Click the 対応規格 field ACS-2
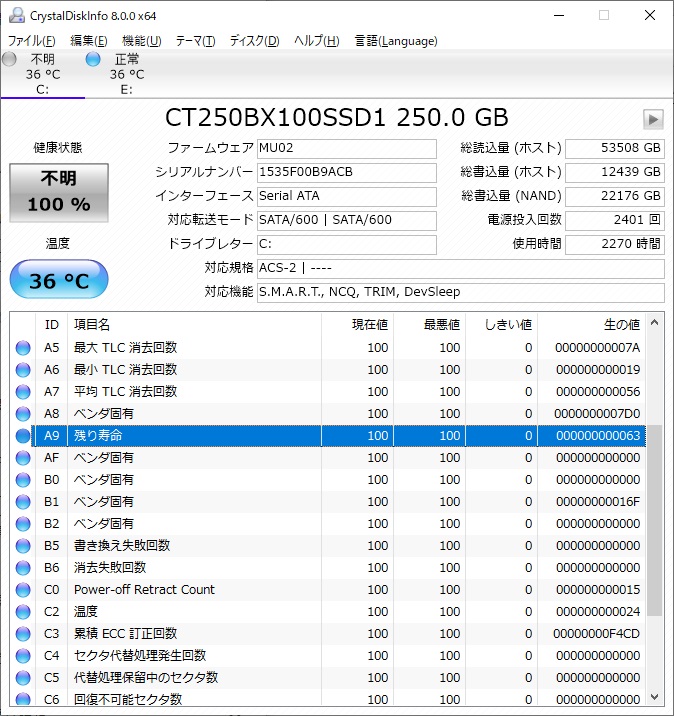 [461, 268]
